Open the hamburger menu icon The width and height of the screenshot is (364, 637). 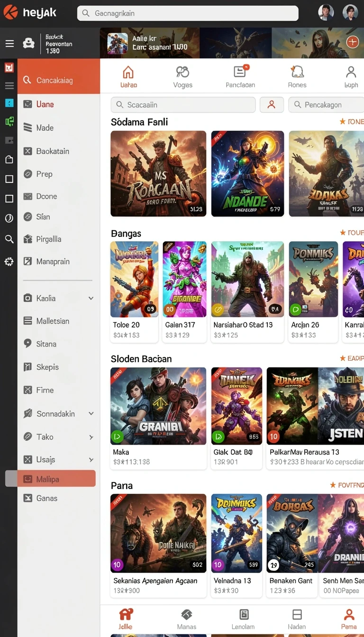pyautogui.click(x=9, y=44)
